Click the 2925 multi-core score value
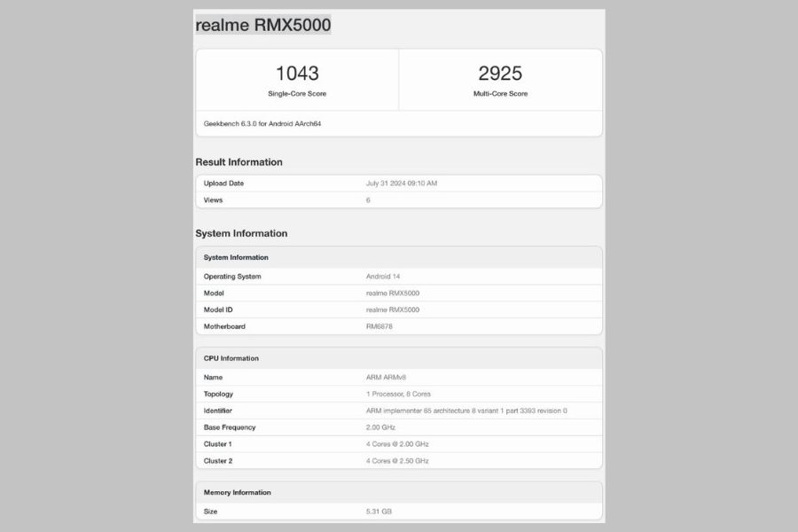This screenshot has width=798, height=532. coord(500,73)
